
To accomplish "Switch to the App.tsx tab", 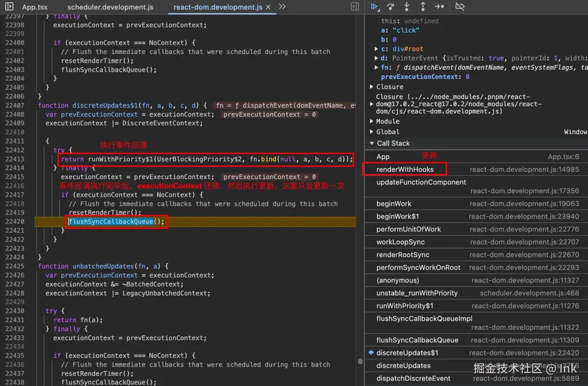I will click(x=35, y=7).
